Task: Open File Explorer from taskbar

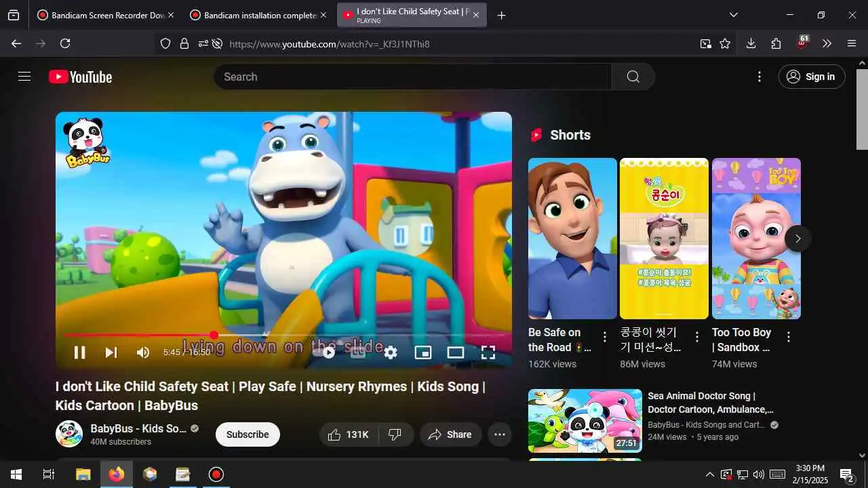Action: point(83,474)
